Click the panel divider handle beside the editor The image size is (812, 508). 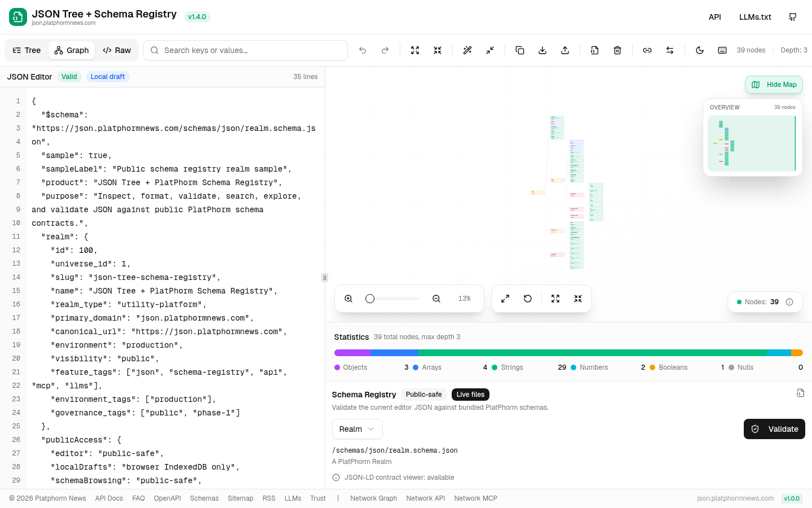[x=325, y=278]
